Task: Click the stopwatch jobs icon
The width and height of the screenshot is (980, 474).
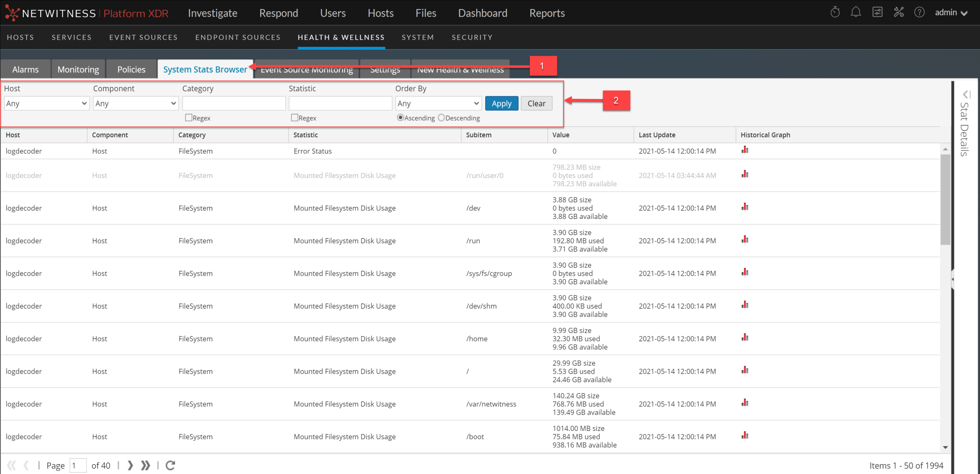Action: click(x=835, y=13)
